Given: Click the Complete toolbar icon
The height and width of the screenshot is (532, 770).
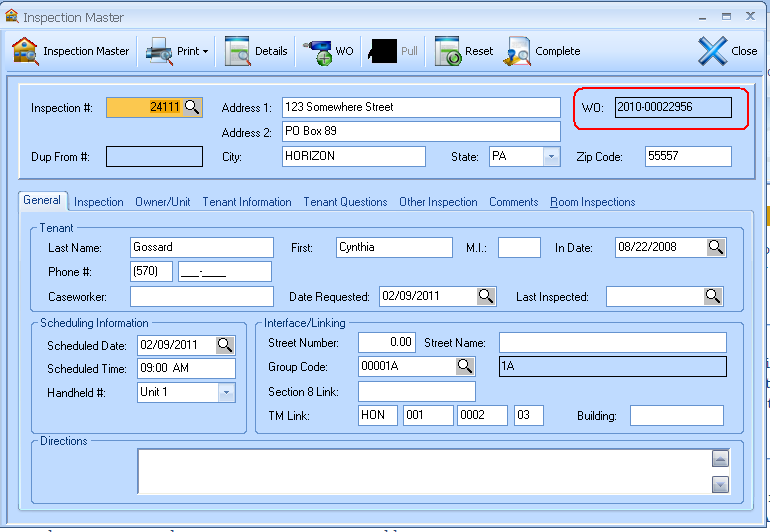Looking at the screenshot, I should 518,51.
